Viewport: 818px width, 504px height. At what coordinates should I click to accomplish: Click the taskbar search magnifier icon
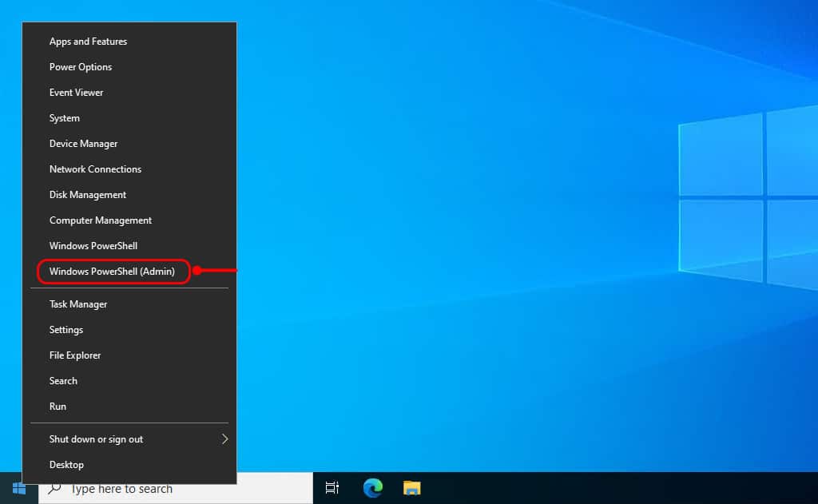pos(54,488)
